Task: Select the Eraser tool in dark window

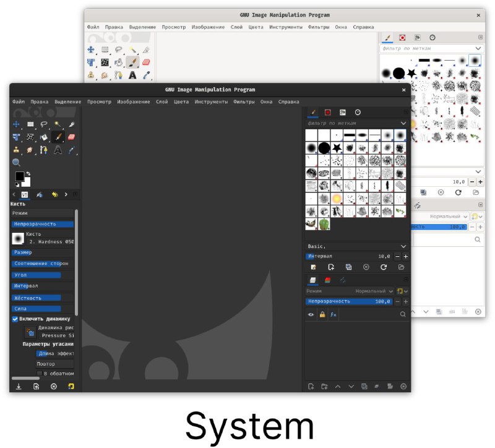Action: coord(72,137)
